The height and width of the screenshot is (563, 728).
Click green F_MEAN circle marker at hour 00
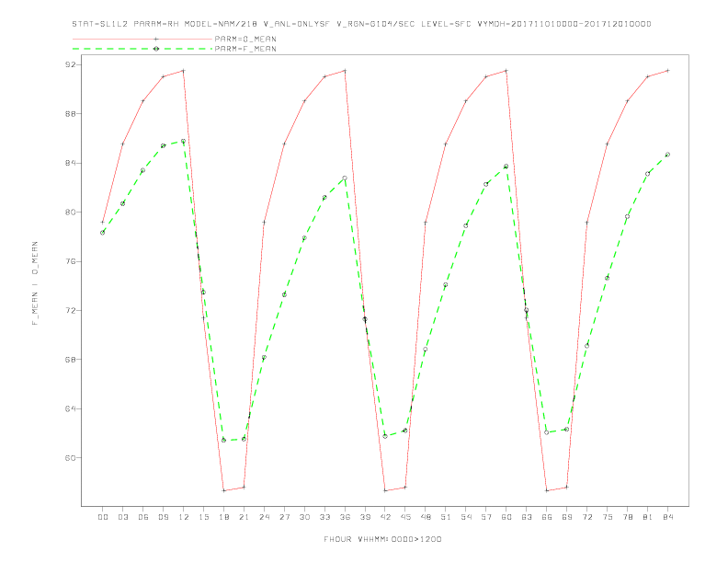pos(103,233)
